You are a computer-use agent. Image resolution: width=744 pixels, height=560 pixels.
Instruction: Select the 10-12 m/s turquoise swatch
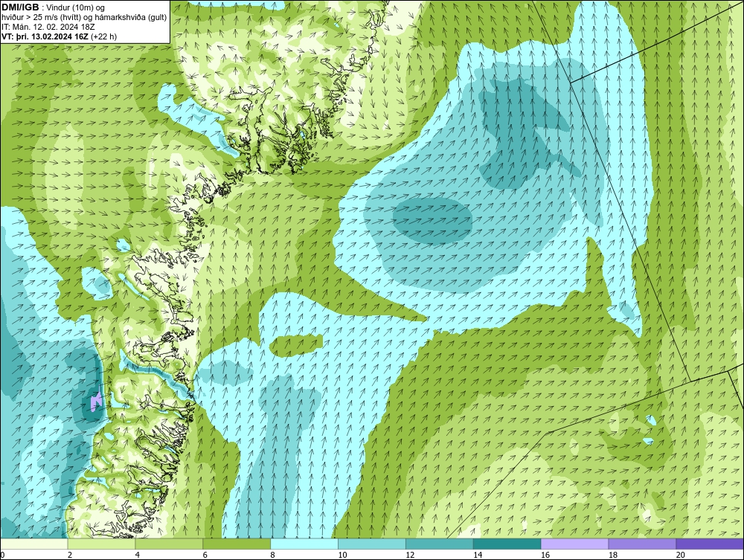372,544
